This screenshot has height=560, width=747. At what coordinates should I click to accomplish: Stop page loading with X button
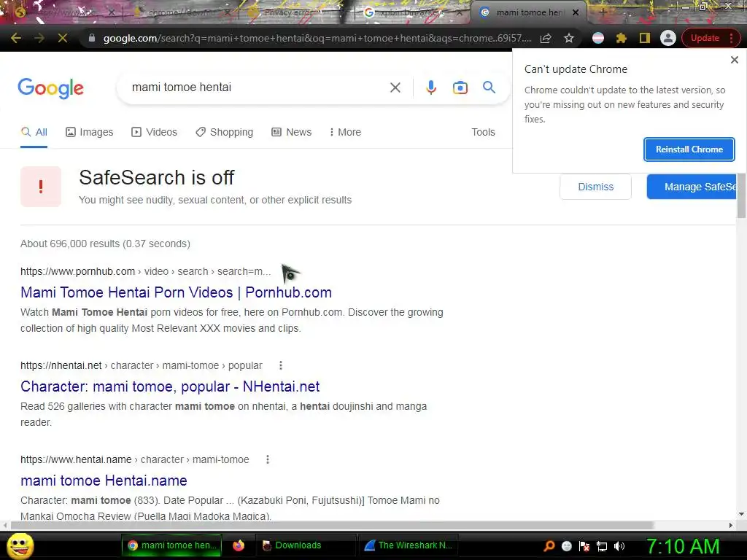63,38
